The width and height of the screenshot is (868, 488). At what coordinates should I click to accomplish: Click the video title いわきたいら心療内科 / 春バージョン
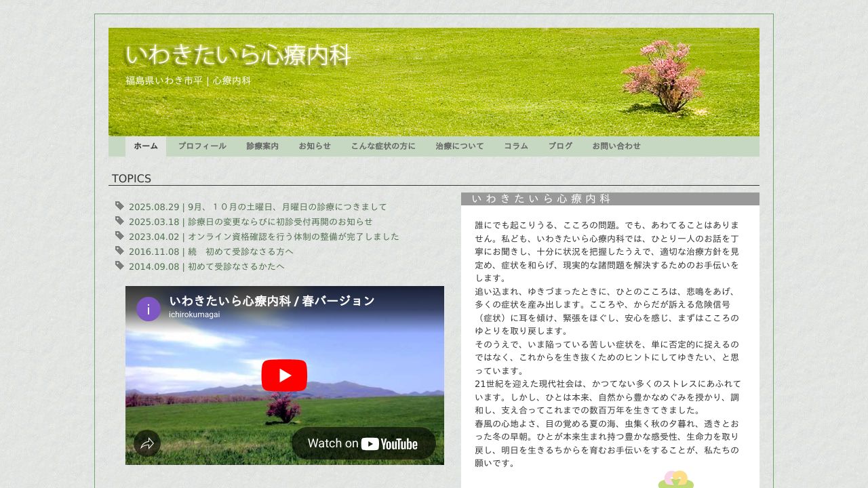[271, 301]
